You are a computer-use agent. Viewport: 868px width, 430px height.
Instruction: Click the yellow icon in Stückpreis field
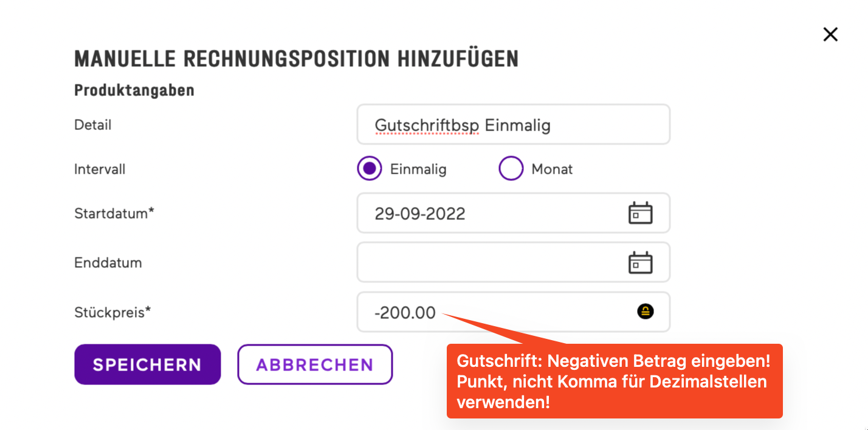pyautogui.click(x=645, y=312)
